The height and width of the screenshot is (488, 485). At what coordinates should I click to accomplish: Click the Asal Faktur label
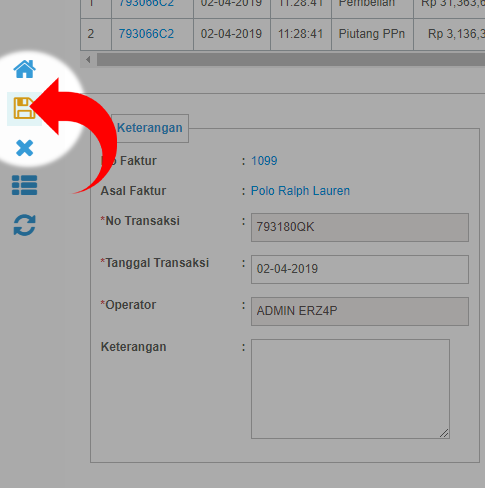[133, 191]
